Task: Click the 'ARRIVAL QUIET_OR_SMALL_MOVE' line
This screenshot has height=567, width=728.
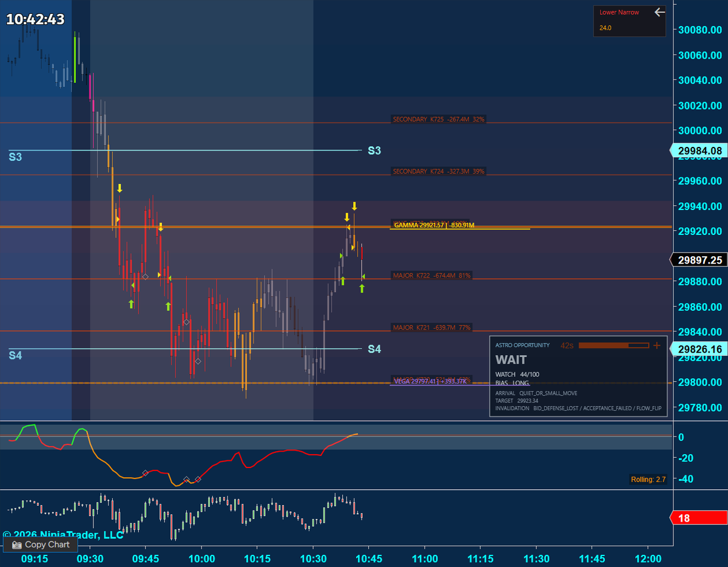Action: 536,393
